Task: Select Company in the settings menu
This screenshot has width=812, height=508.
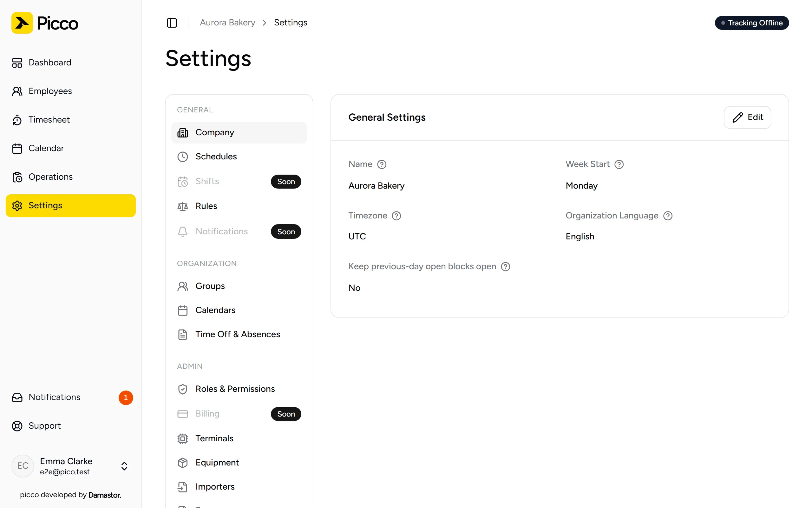Action: (x=239, y=132)
